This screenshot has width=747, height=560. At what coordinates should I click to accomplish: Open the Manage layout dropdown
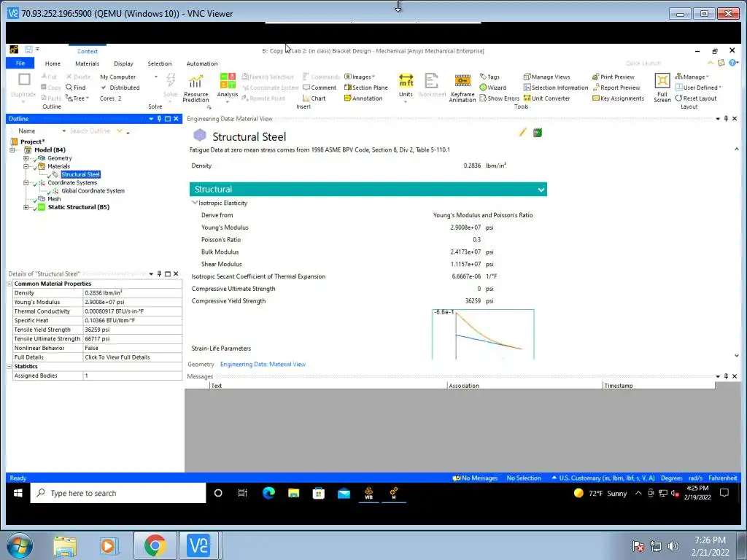pos(692,77)
